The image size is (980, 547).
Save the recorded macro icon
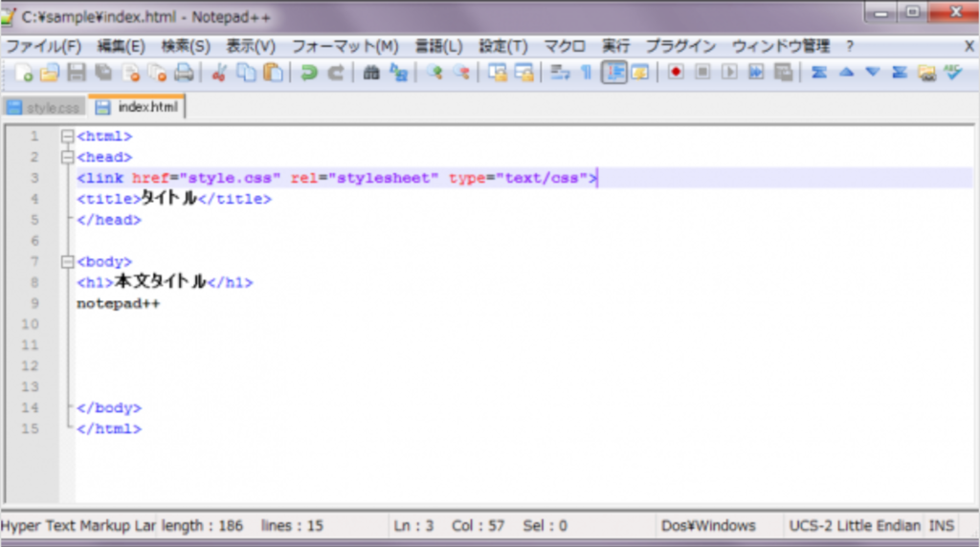783,73
